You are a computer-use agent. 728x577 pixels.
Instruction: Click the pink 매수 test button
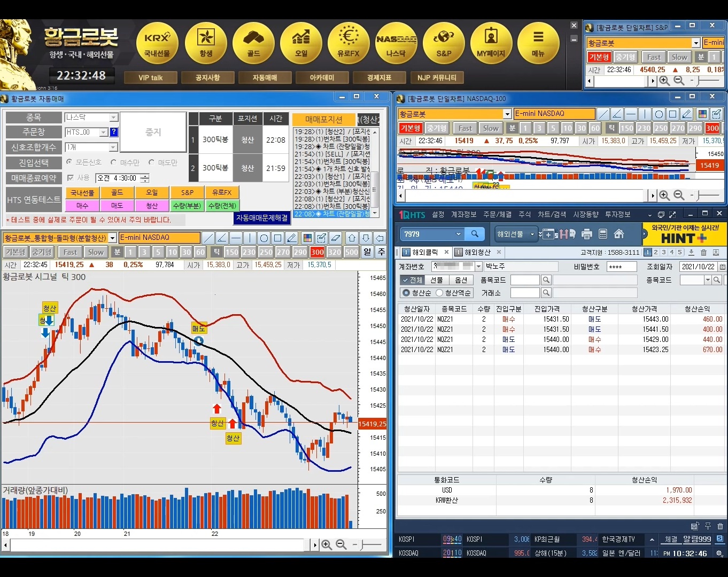(x=82, y=205)
